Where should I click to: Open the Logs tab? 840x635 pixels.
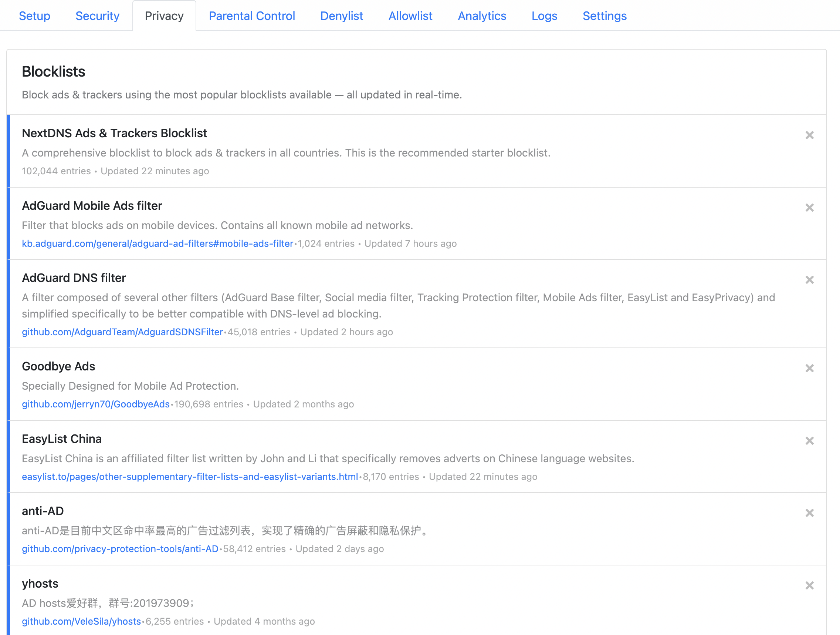(544, 16)
